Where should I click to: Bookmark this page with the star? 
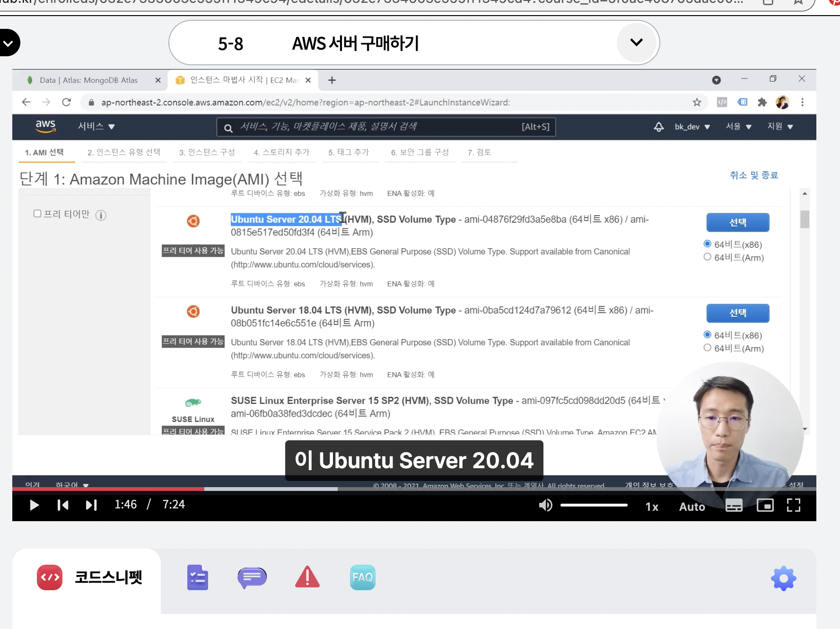click(697, 102)
